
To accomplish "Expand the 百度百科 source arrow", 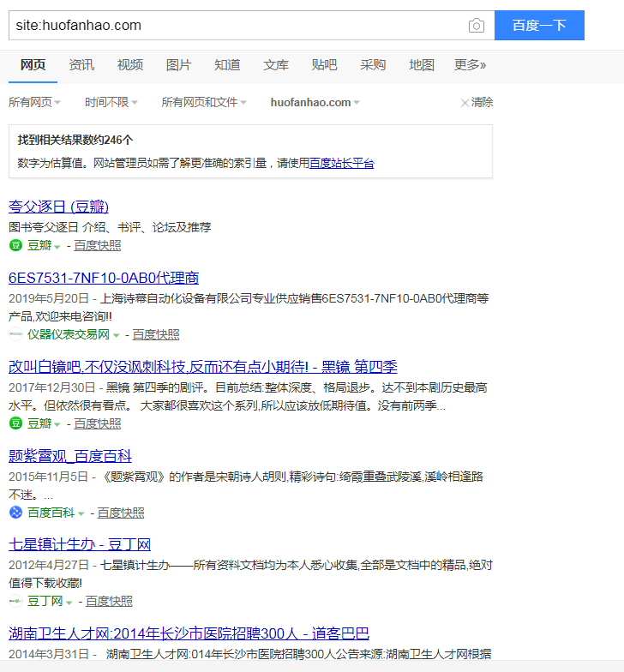I will pyautogui.click(x=81, y=514).
